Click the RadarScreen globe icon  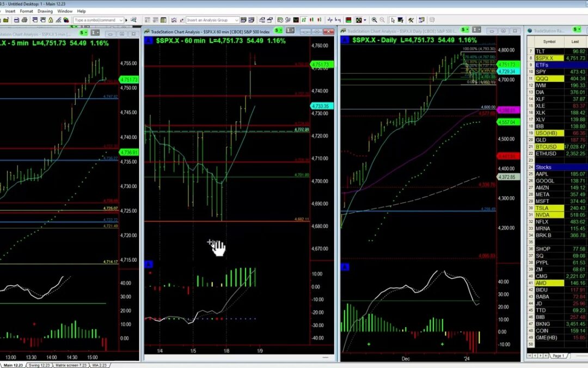point(530,31)
